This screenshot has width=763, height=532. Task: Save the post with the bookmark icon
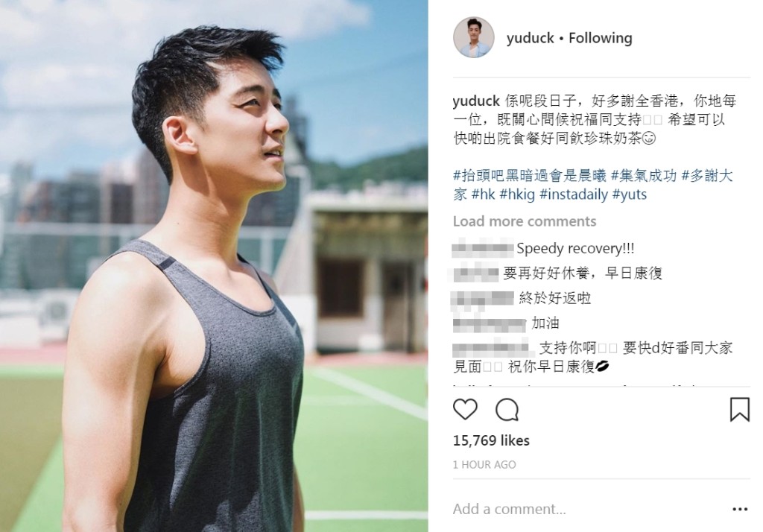pyautogui.click(x=739, y=409)
